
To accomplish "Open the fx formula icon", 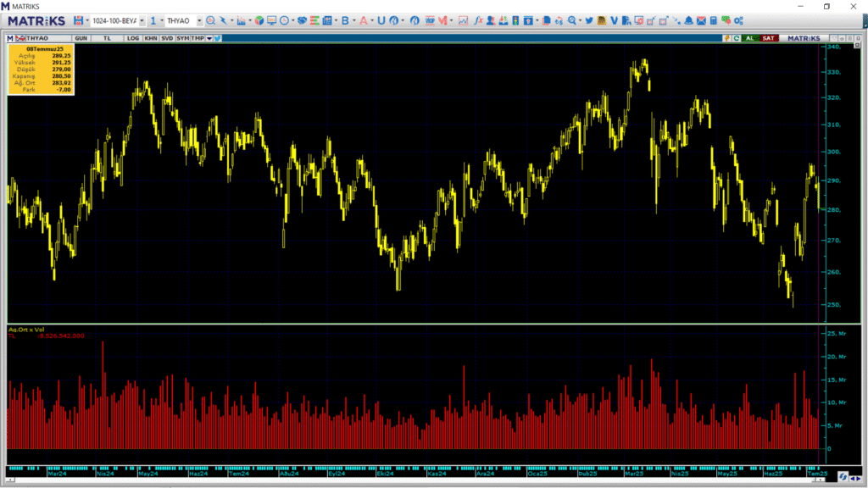I will [x=479, y=20].
